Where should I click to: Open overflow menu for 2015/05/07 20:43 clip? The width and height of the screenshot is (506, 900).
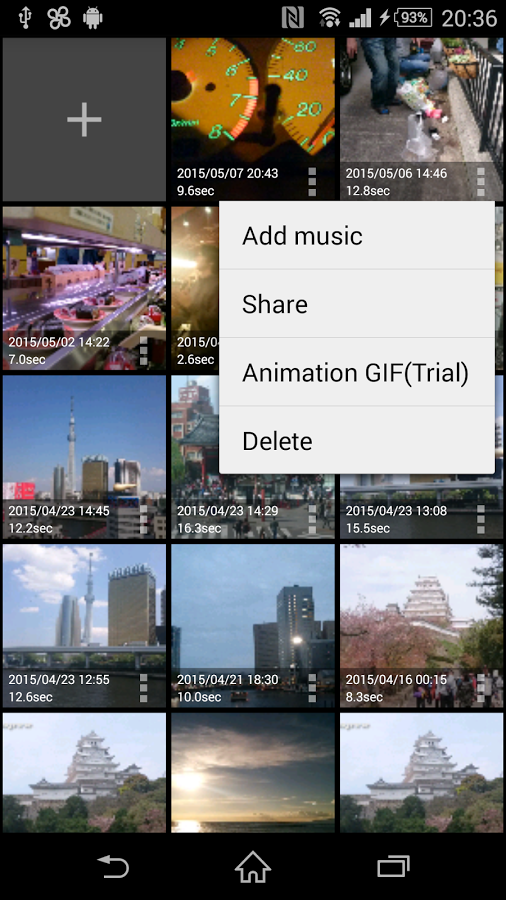(x=312, y=182)
